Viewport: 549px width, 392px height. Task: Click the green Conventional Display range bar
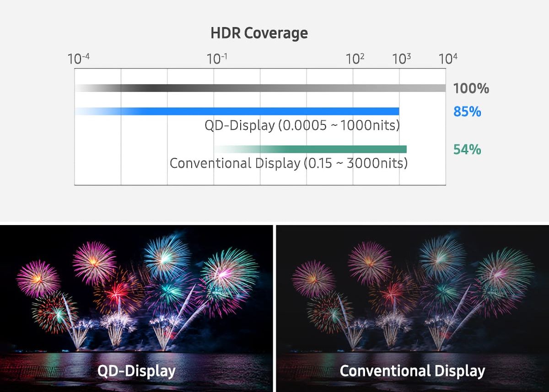pyautogui.click(x=310, y=149)
